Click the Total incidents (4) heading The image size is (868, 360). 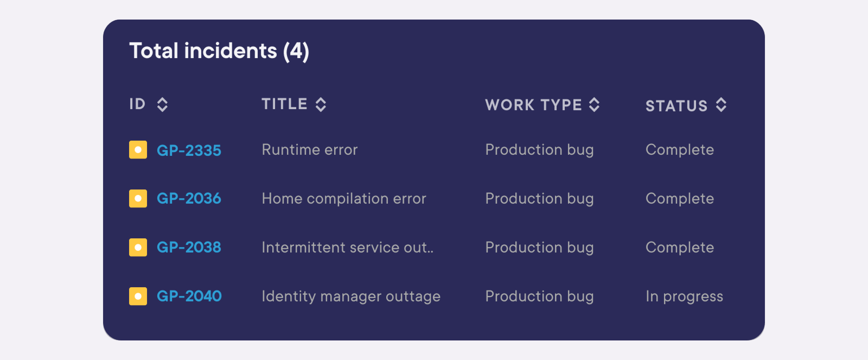point(219,51)
